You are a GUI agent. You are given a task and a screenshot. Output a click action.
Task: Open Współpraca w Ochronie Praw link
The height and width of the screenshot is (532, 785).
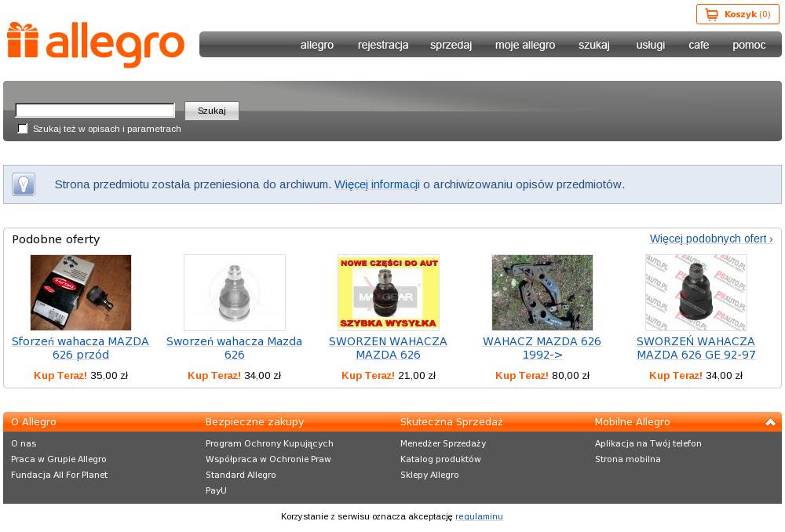pyautogui.click(x=268, y=459)
